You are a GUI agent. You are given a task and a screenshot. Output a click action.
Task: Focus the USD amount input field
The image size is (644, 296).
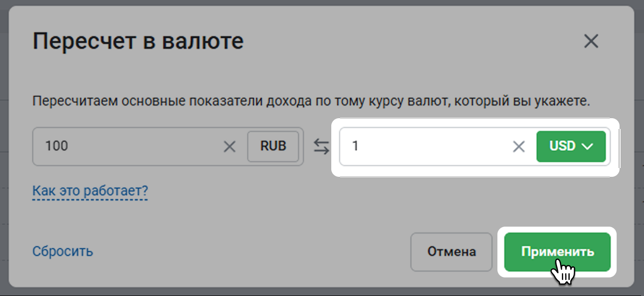coord(430,147)
